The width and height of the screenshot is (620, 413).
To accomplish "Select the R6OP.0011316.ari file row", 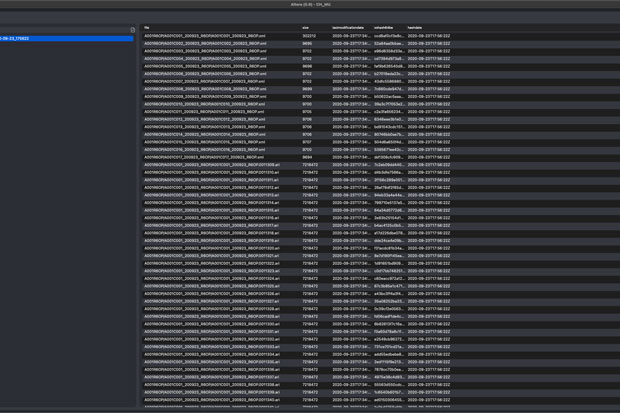I will click(x=381, y=218).
